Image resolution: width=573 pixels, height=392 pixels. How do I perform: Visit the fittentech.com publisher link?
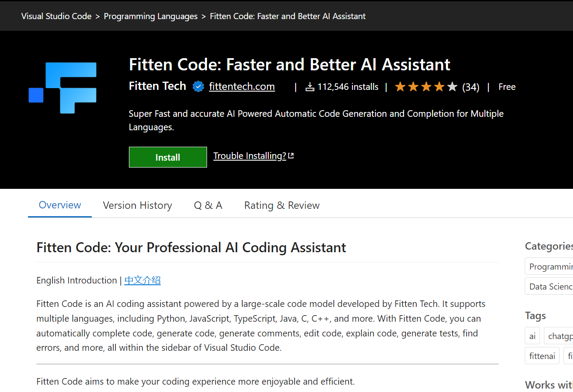click(x=242, y=86)
